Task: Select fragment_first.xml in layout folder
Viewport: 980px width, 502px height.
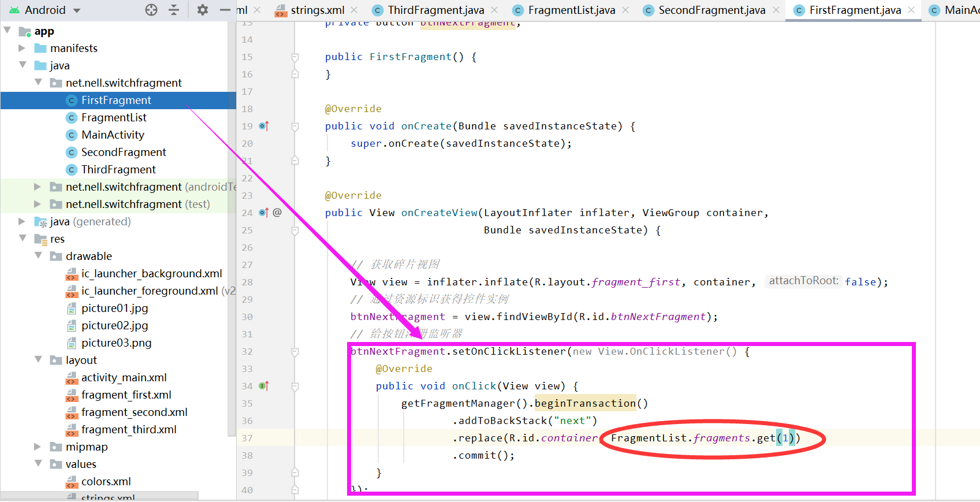Action: [x=126, y=395]
